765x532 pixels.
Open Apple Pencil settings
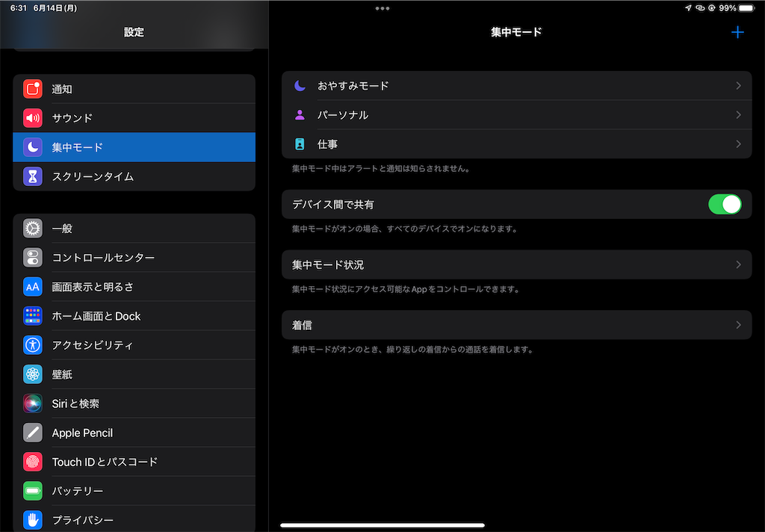pyautogui.click(x=134, y=433)
